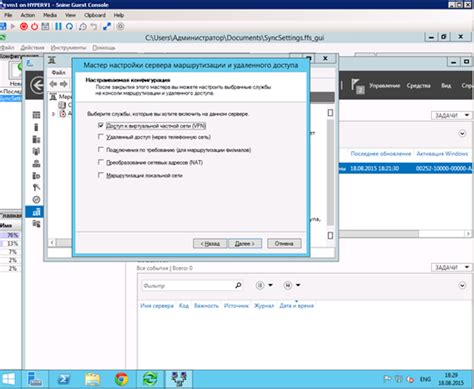Image resolution: width=474 pixels, height=389 pixels.
Task: Click in the events Фильтр input field
Action: [x=188, y=286]
